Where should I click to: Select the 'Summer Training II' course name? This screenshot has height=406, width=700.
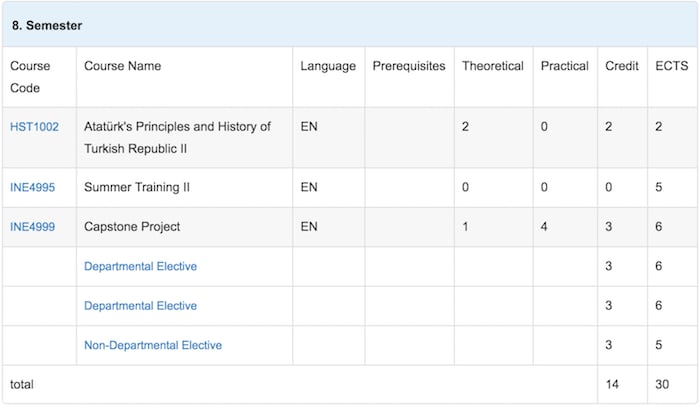pyautogui.click(x=137, y=187)
